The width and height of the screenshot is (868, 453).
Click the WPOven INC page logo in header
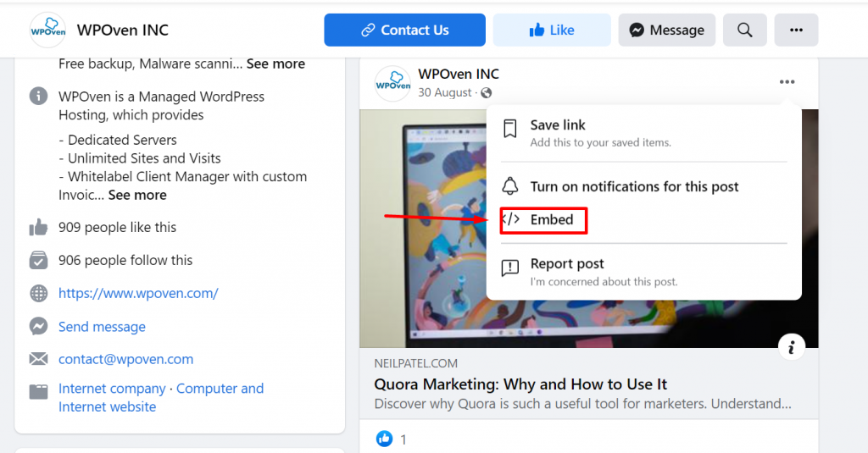tap(47, 30)
